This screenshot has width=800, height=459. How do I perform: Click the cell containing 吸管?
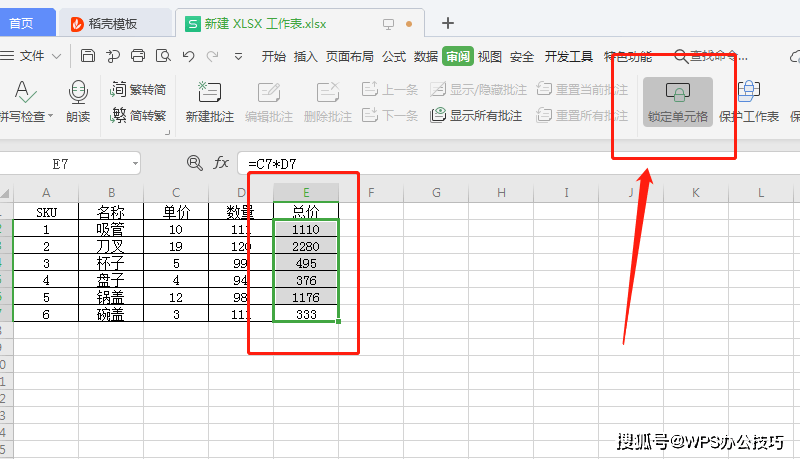(x=111, y=229)
